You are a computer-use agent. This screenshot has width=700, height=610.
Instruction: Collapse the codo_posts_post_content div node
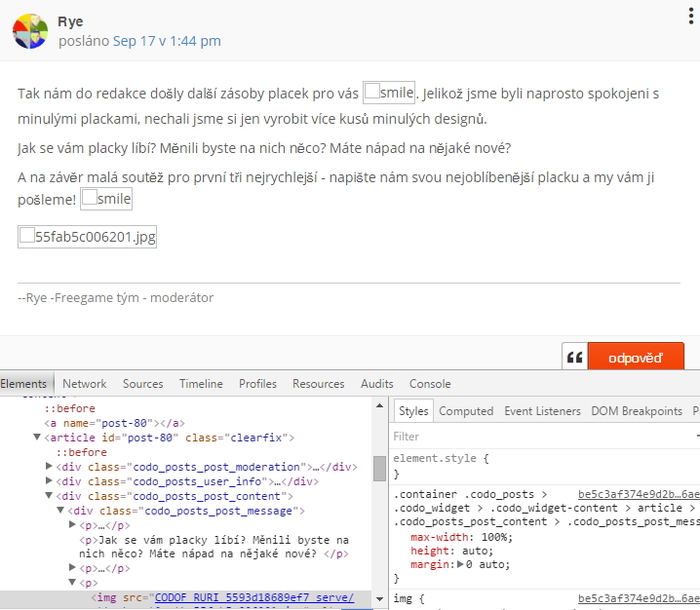tap(49, 495)
